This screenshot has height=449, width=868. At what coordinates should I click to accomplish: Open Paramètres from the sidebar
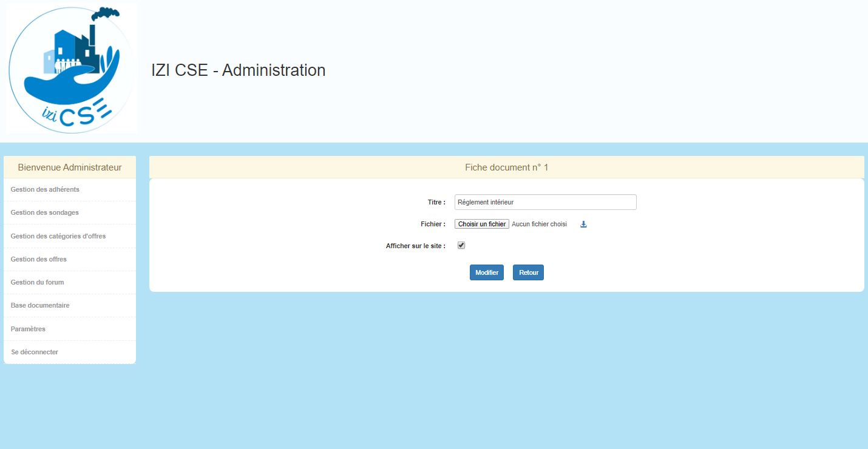point(28,329)
